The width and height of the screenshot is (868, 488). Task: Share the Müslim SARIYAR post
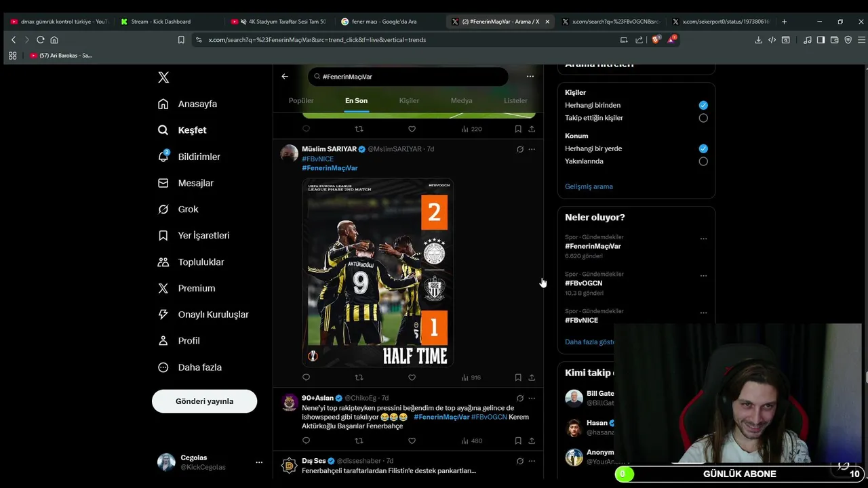point(532,378)
